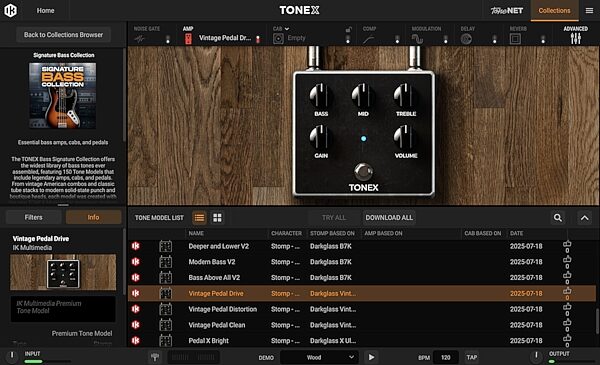Click the Gain knob on the pedal

click(321, 138)
